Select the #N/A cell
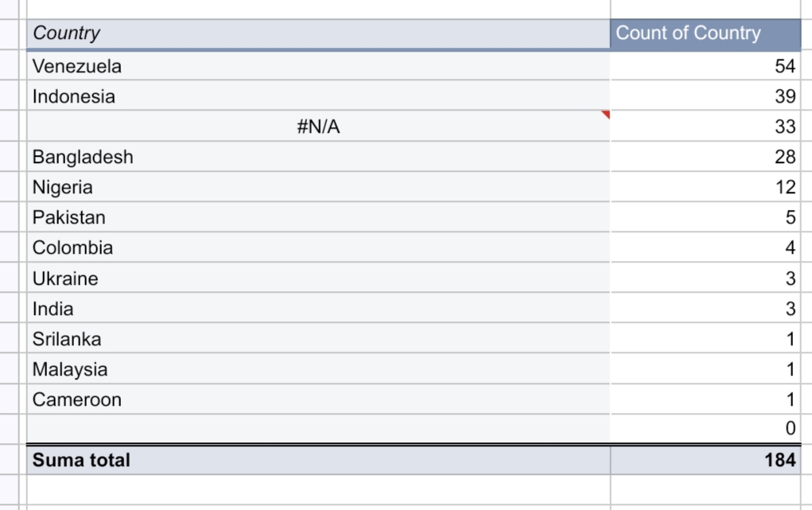 pyautogui.click(x=318, y=126)
